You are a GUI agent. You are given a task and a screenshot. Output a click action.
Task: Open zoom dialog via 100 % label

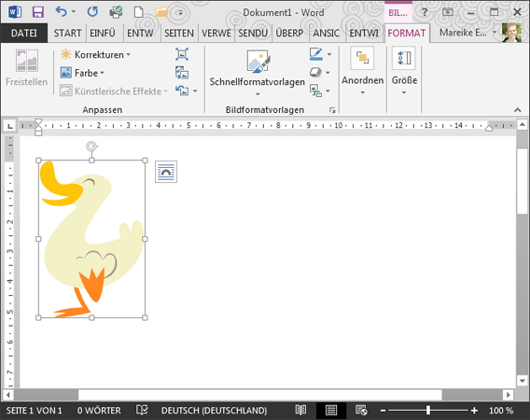pyautogui.click(x=501, y=411)
